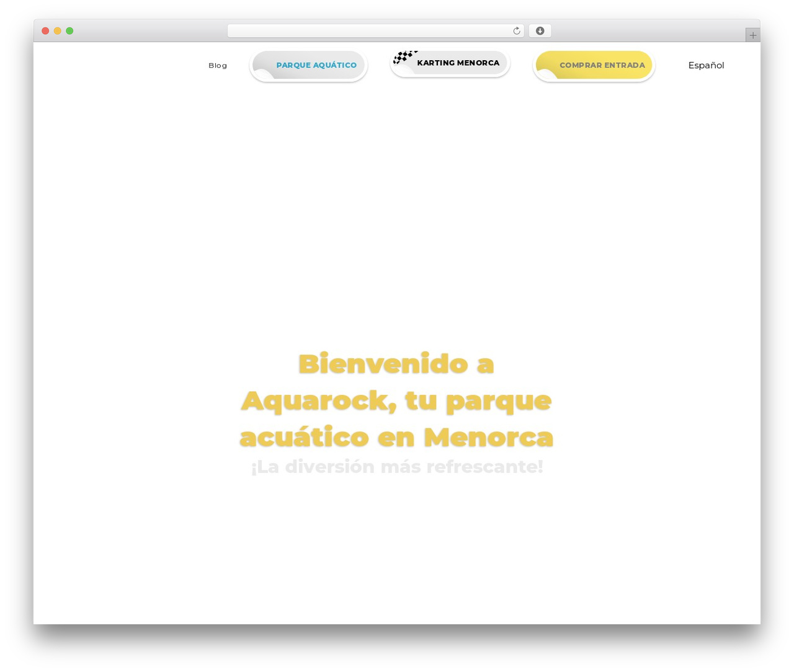
Task: Click the Comprar Entrada button
Action: [594, 65]
